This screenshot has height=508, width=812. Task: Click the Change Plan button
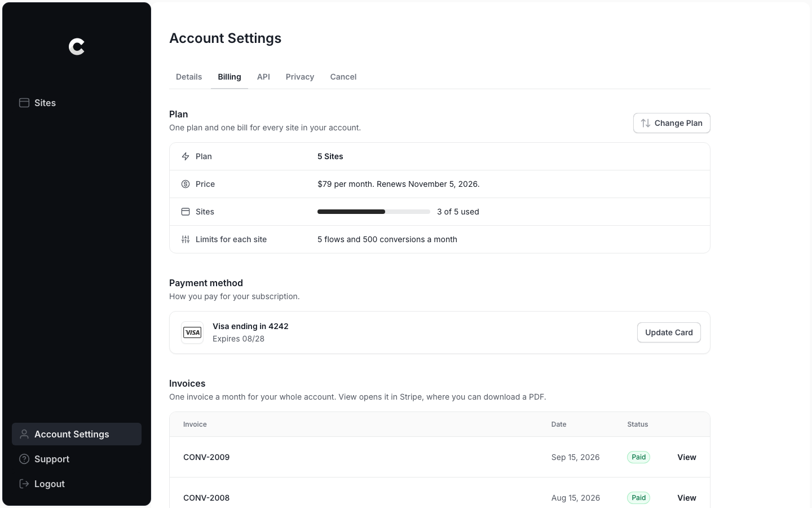click(x=672, y=123)
